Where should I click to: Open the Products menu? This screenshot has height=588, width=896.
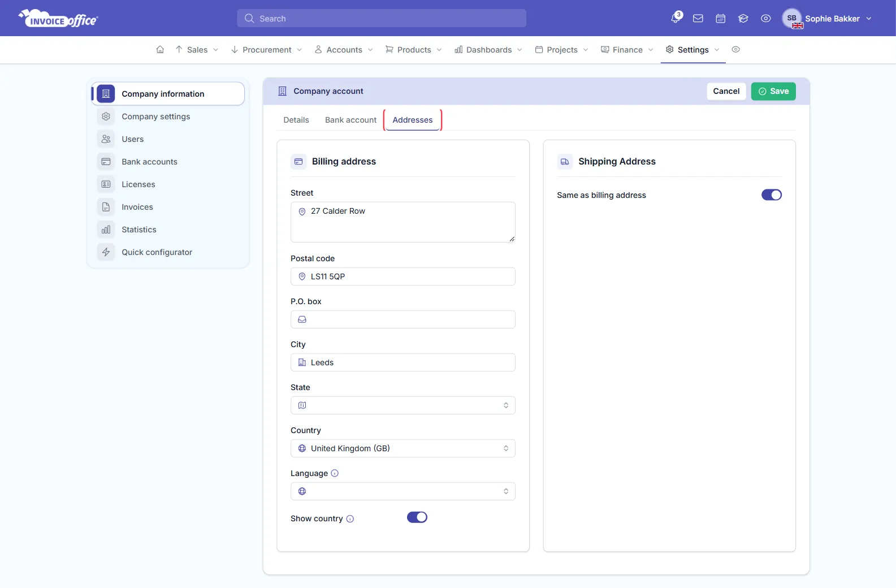click(x=414, y=50)
